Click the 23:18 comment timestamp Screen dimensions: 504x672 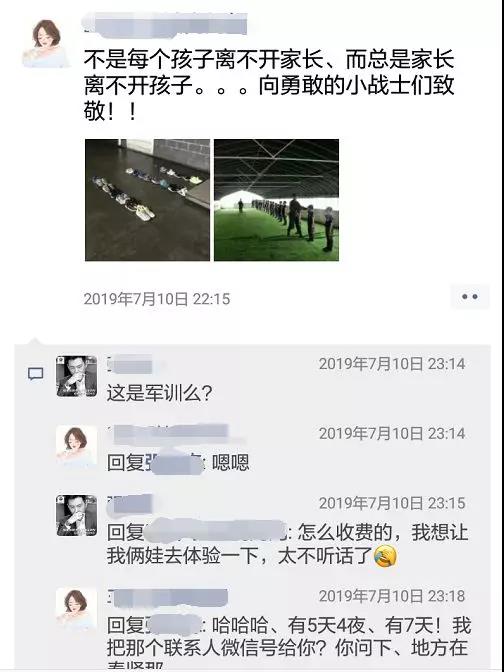coord(392,596)
